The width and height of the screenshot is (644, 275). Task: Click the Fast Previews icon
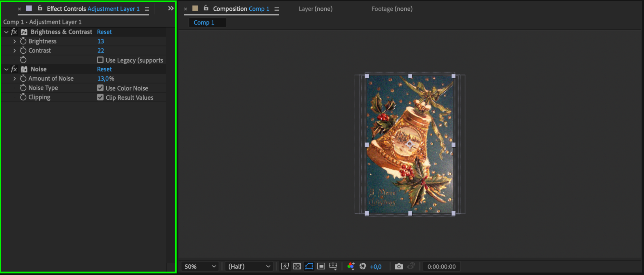click(285, 266)
